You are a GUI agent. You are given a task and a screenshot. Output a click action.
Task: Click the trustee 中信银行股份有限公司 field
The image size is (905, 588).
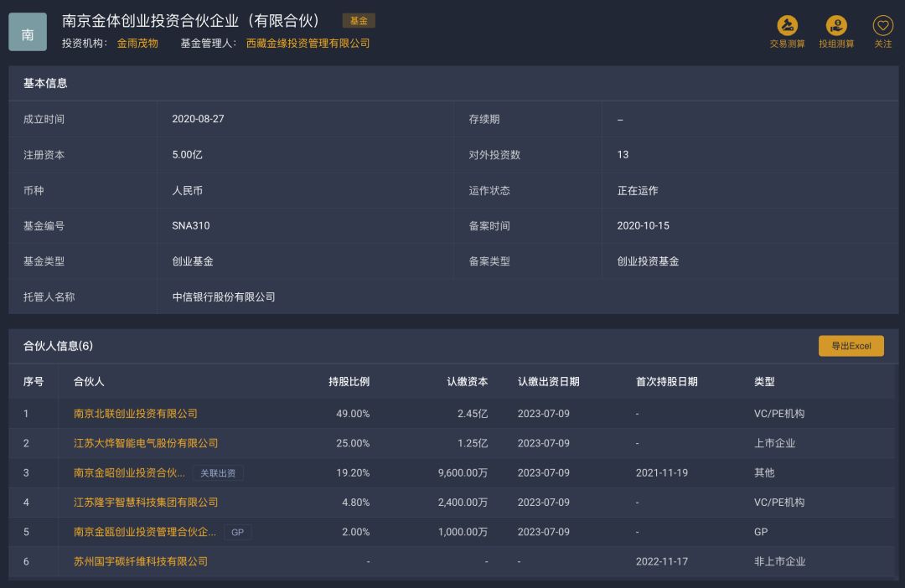[x=222, y=297]
